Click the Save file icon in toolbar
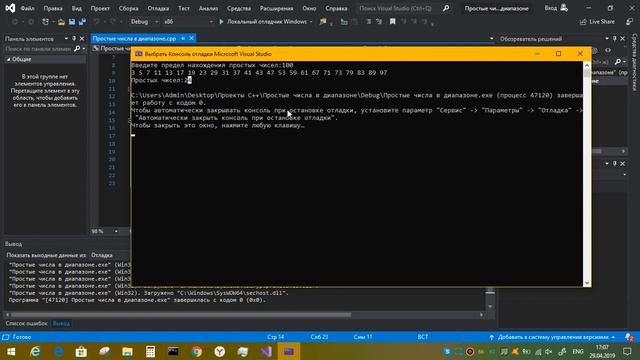The height and width of the screenshot is (360, 640). (x=72, y=22)
